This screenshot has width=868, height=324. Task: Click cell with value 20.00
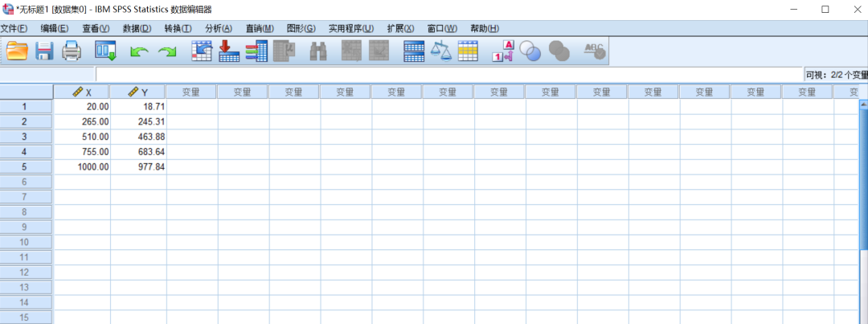pyautogui.click(x=82, y=106)
